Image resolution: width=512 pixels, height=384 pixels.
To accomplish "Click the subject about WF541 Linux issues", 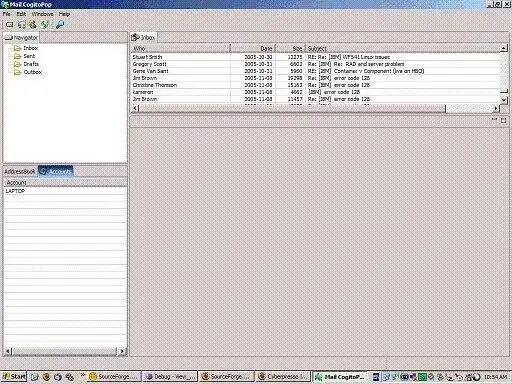I will coord(349,57).
